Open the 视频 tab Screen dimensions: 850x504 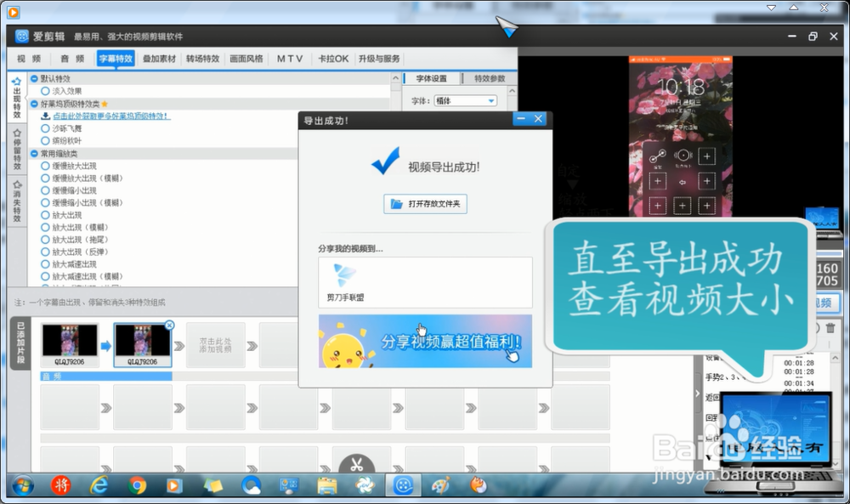point(29,59)
